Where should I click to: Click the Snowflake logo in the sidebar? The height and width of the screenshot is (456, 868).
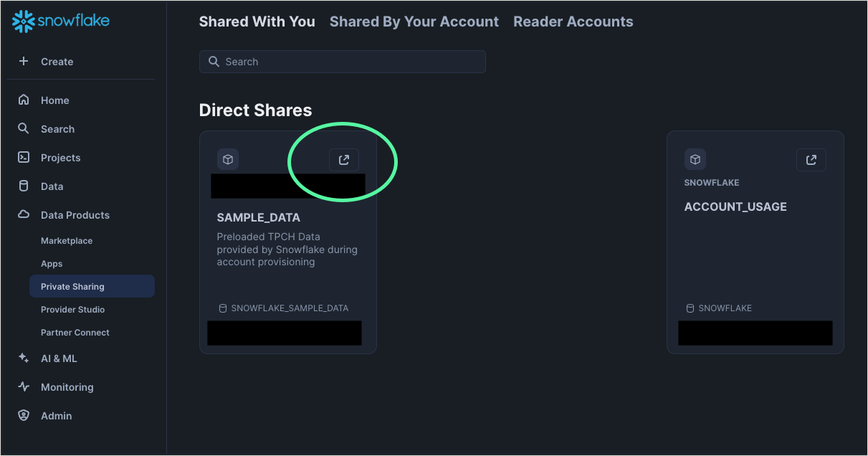click(60, 21)
